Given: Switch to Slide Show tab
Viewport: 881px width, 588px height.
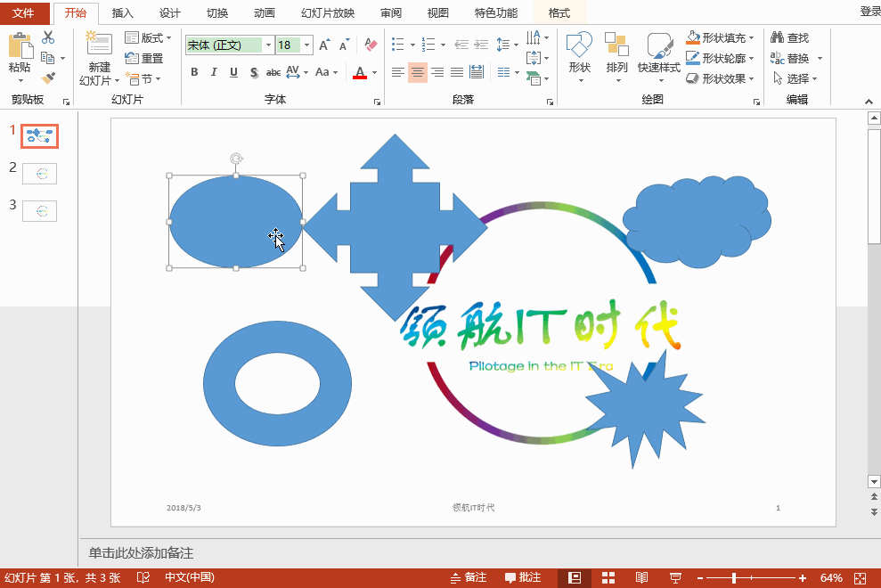Looking at the screenshot, I should click(328, 13).
